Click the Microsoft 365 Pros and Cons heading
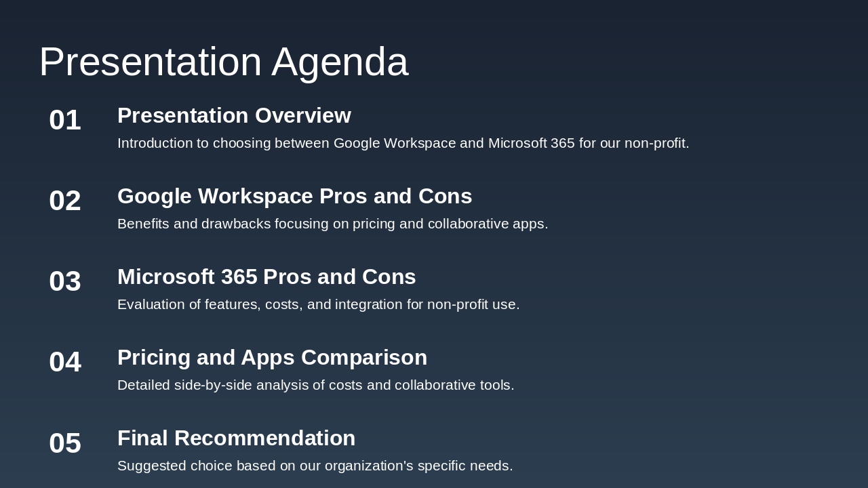This screenshot has width=868, height=488. tap(267, 277)
